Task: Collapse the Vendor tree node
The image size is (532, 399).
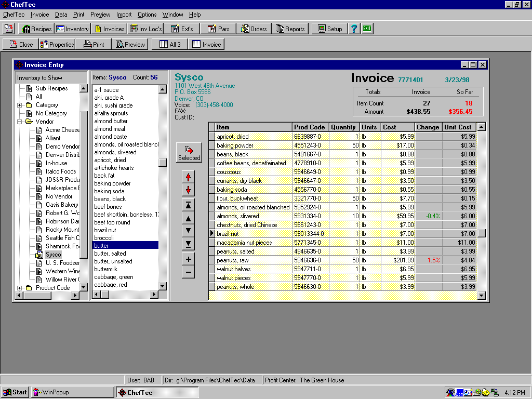Action: 20,122
